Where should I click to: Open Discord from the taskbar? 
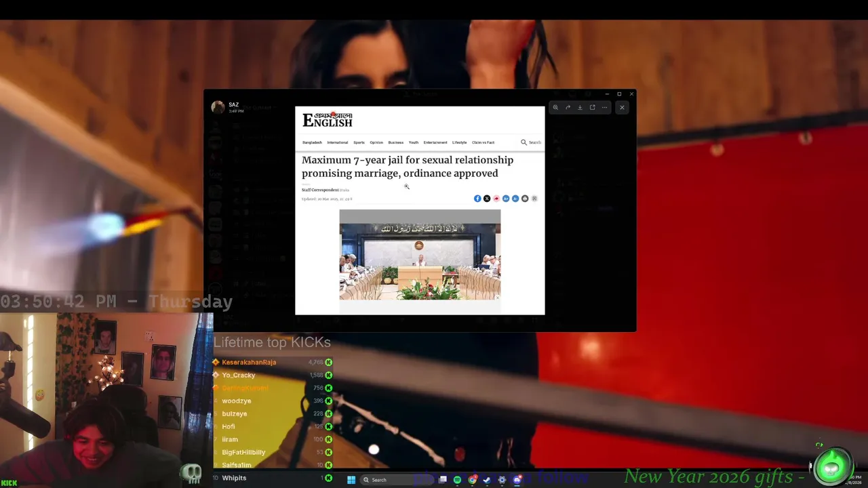click(x=517, y=480)
